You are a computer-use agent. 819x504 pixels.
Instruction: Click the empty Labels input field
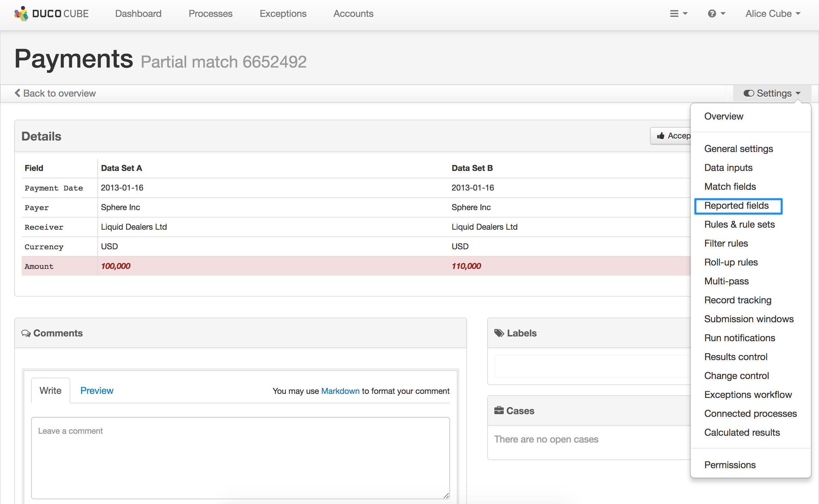tap(591, 366)
